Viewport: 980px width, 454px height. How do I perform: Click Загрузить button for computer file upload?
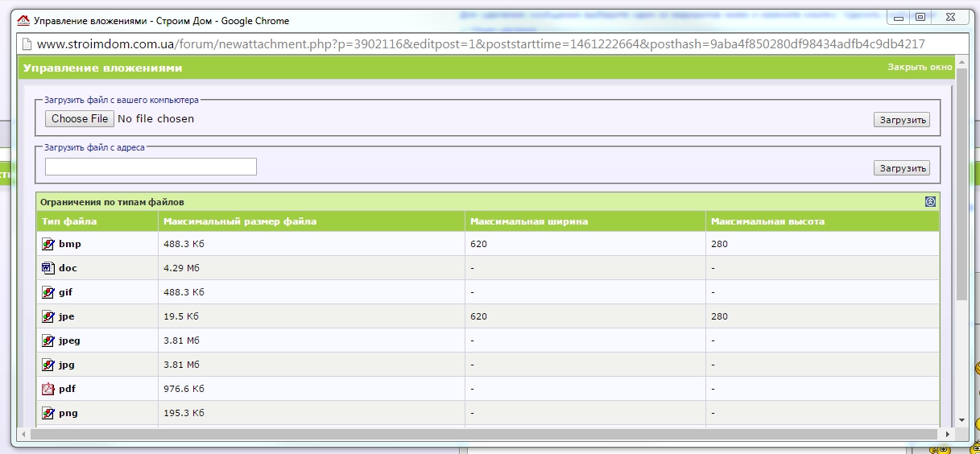click(x=902, y=120)
